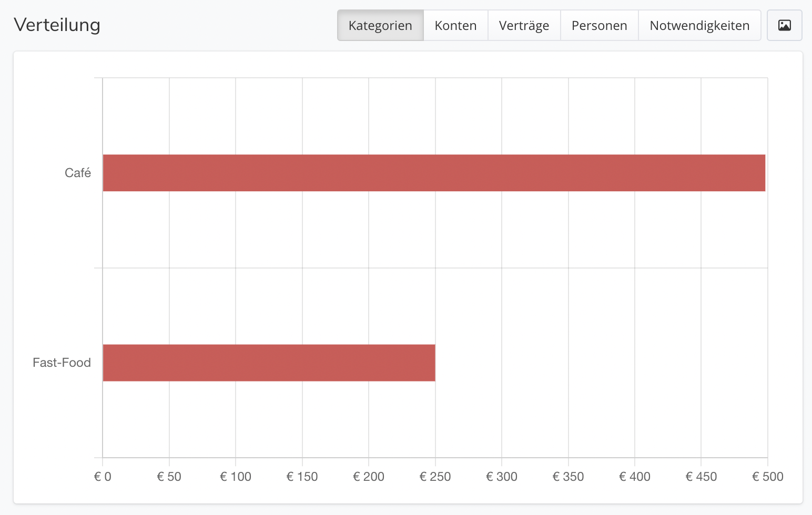
Task: Switch to Notwendigkeiten view
Action: tap(699, 25)
